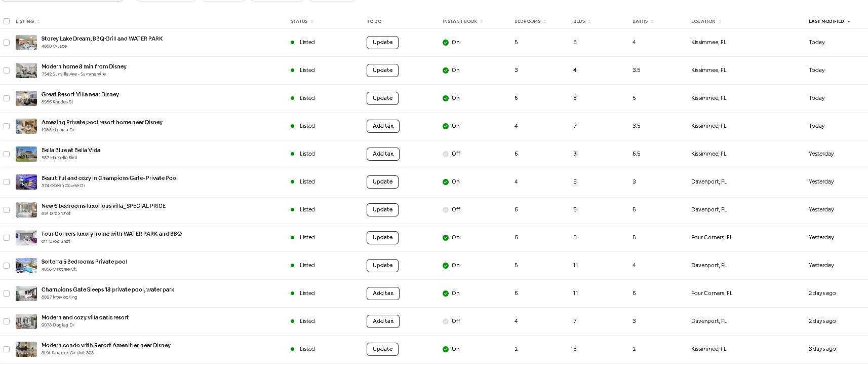Viewport: 868px width, 365px height.
Task: Sort by Instant Book column arrows
Action: click(482, 22)
